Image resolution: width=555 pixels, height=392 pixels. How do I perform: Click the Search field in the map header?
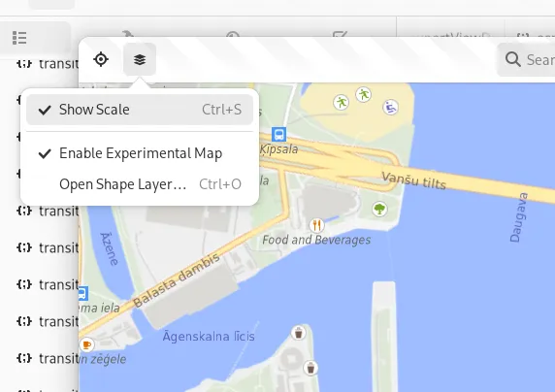527,59
